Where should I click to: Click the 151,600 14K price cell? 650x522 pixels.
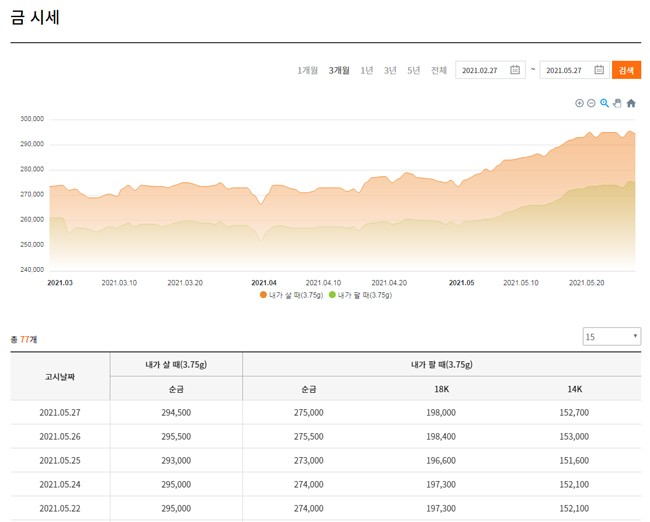(x=574, y=461)
